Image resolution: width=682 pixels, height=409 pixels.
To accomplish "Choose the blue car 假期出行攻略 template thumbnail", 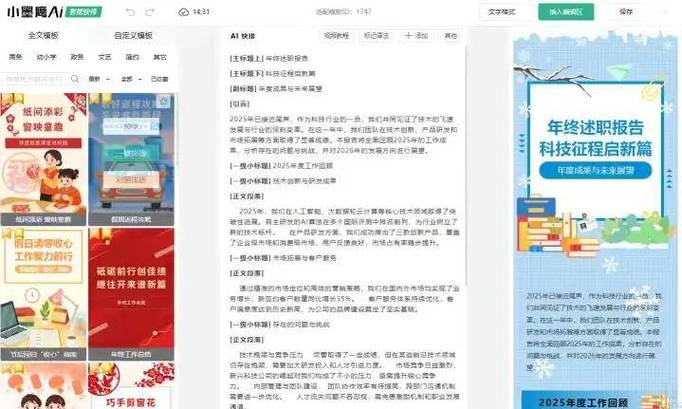I will [131, 159].
